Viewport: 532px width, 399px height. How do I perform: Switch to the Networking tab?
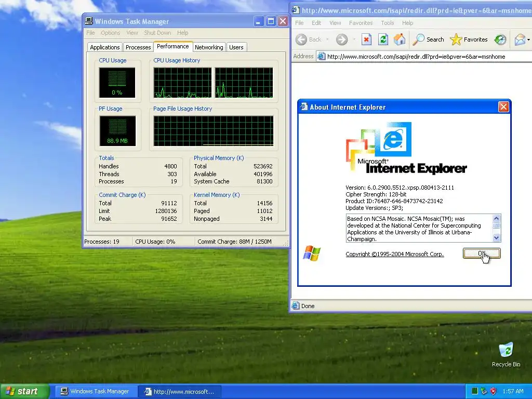[209, 47]
